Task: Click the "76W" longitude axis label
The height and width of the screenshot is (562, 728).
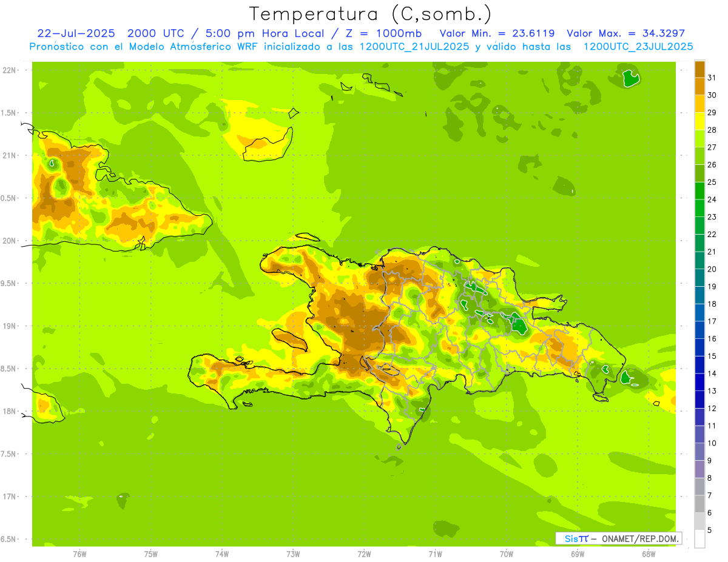Action: 79,554
